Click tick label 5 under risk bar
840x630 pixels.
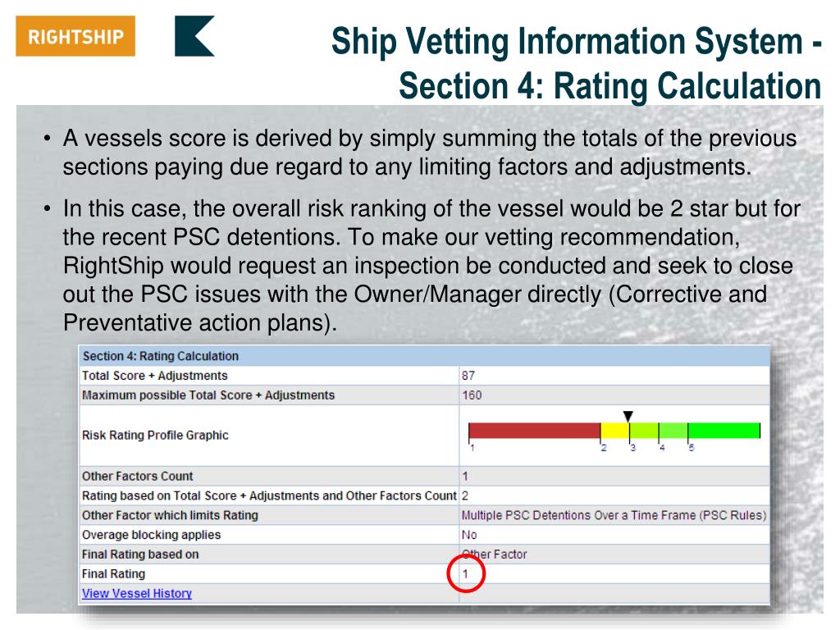(x=691, y=448)
